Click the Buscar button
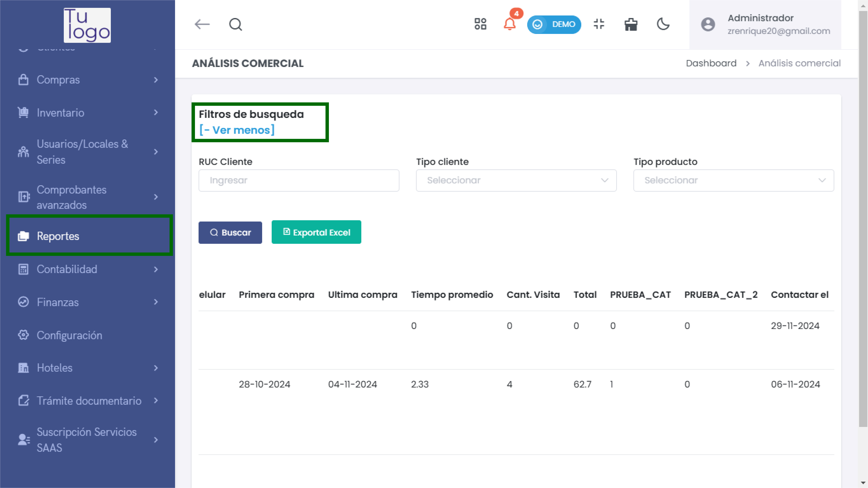Viewport: 868px width, 488px height. (230, 233)
